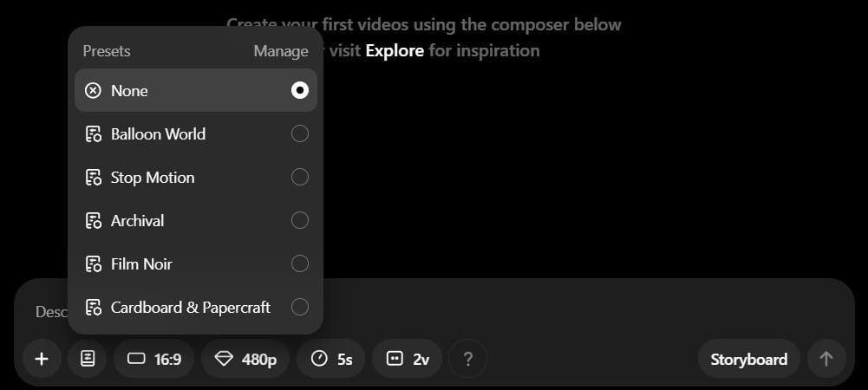
Task: Open the 16:9 aspect ratio dropdown
Action: 154,359
